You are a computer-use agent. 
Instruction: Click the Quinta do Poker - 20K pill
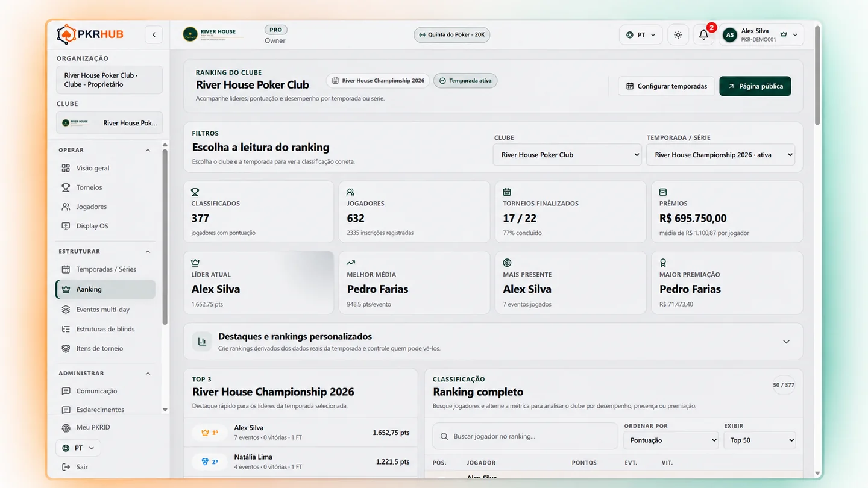pyautogui.click(x=452, y=35)
